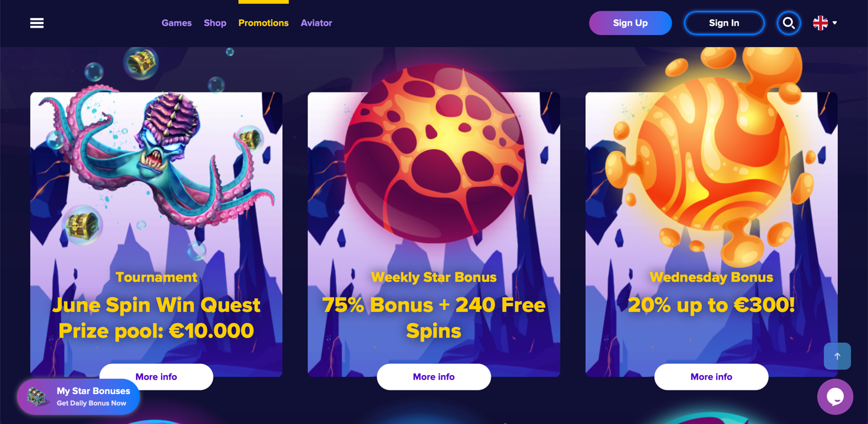Click the scroll-to-top arrow button
This screenshot has height=424, width=868.
837,356
